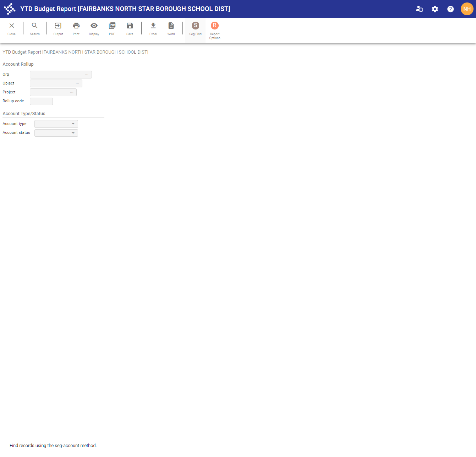Print the YTD Budget Report
Image resolution: width=476 pixels, height=457 pixels.
[x=76, y=29]
